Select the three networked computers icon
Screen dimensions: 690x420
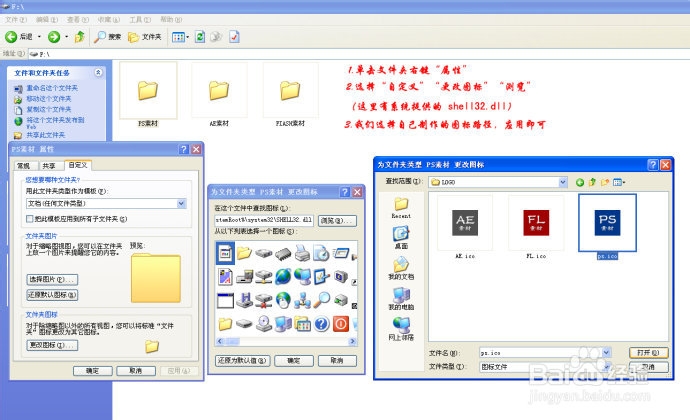pyautogui.click(x=302, y=300)
